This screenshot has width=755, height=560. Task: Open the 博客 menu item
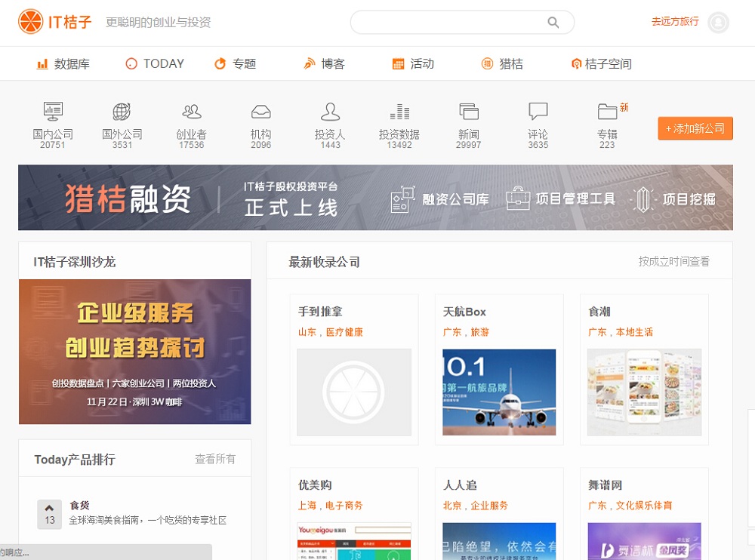pyautogui.click(x=324, y=63)
